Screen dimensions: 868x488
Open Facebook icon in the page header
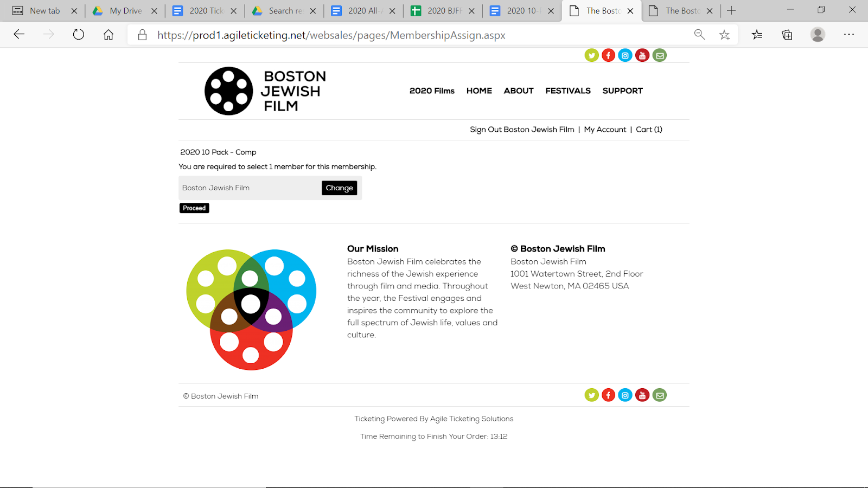coord(608,55)
